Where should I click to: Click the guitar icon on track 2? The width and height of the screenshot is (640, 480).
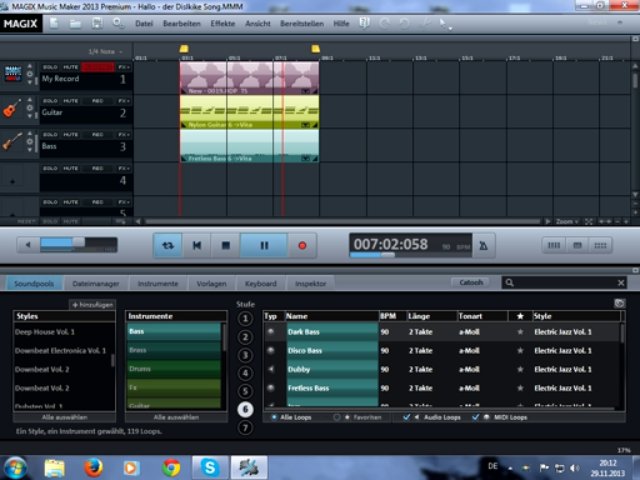13,109
